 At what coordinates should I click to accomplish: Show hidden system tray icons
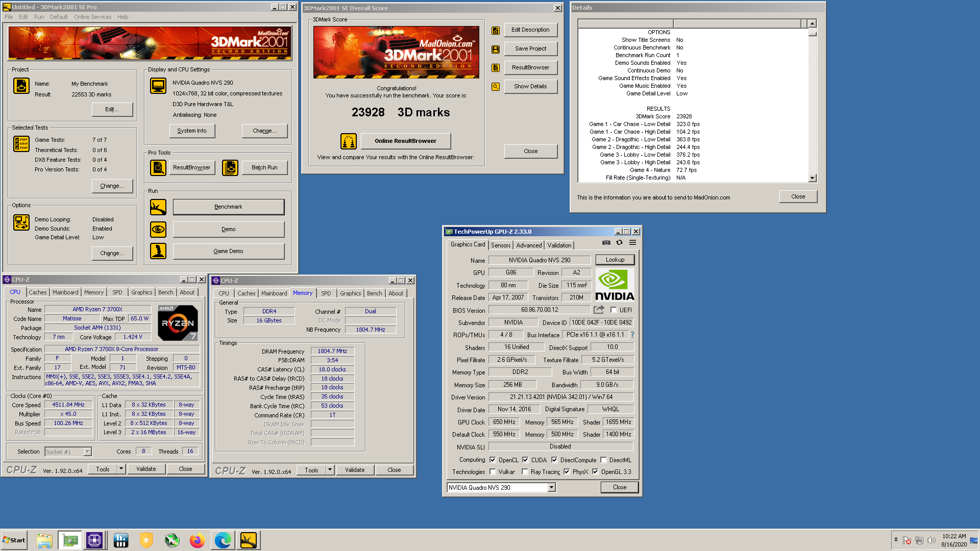[x=896, y=540]
